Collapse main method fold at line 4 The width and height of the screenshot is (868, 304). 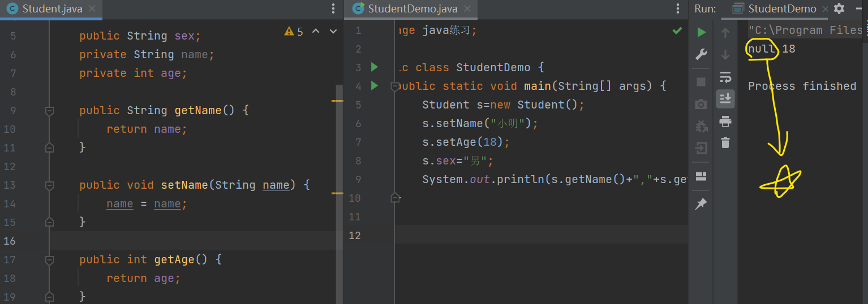[x=395, y=86]
